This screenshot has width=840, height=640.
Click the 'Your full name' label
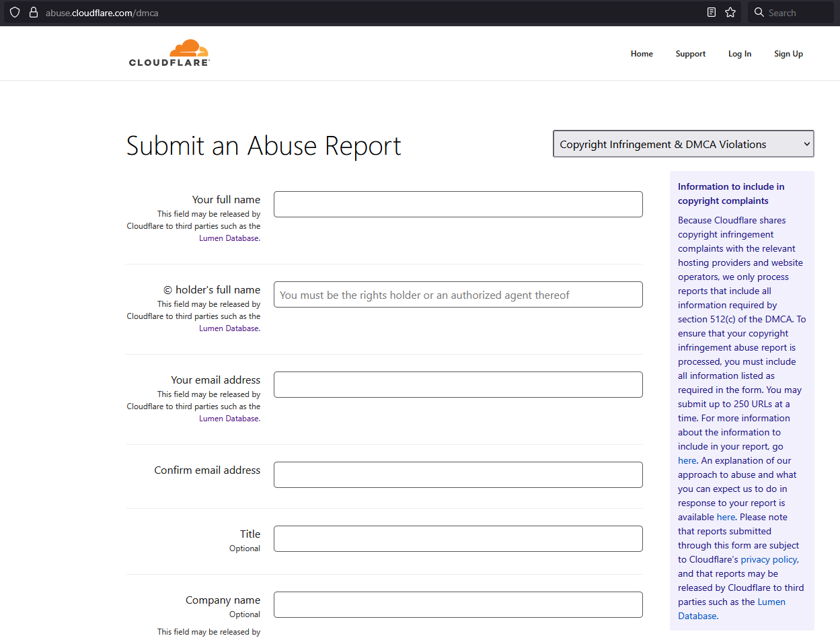(226, 199)
